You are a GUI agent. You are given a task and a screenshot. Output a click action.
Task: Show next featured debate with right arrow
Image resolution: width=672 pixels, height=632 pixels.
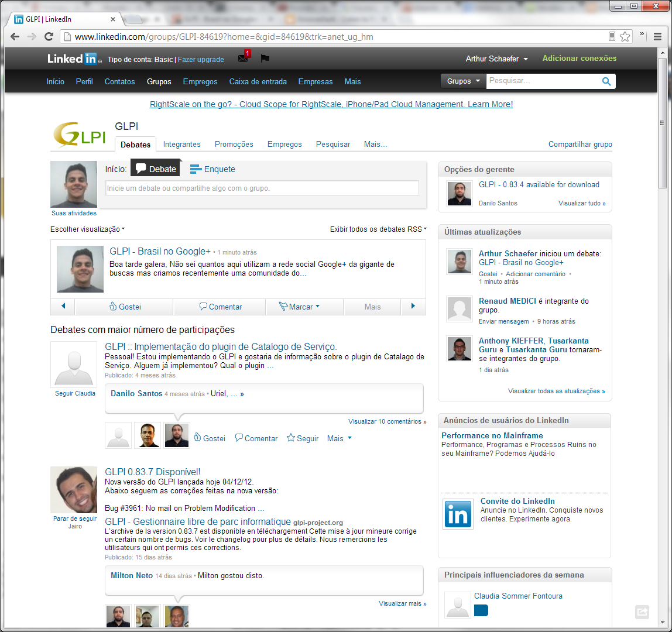pyautogui.click(x=413, y=306)
